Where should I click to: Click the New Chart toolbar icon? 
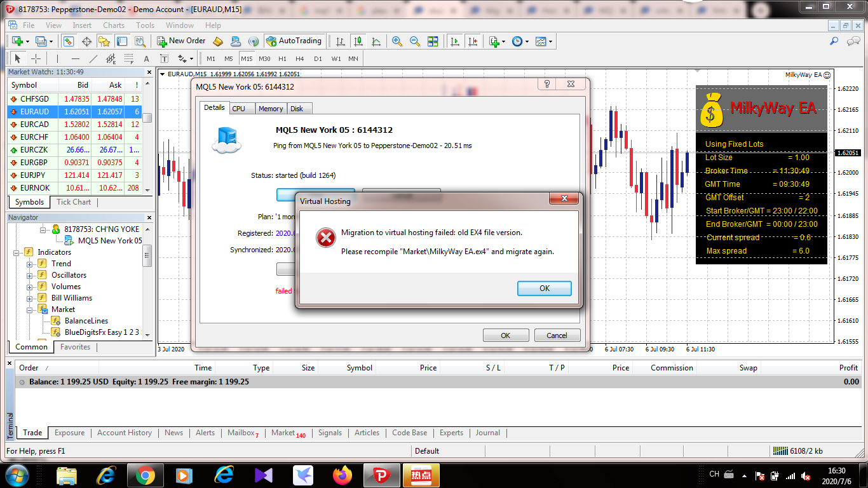point(17,41)
